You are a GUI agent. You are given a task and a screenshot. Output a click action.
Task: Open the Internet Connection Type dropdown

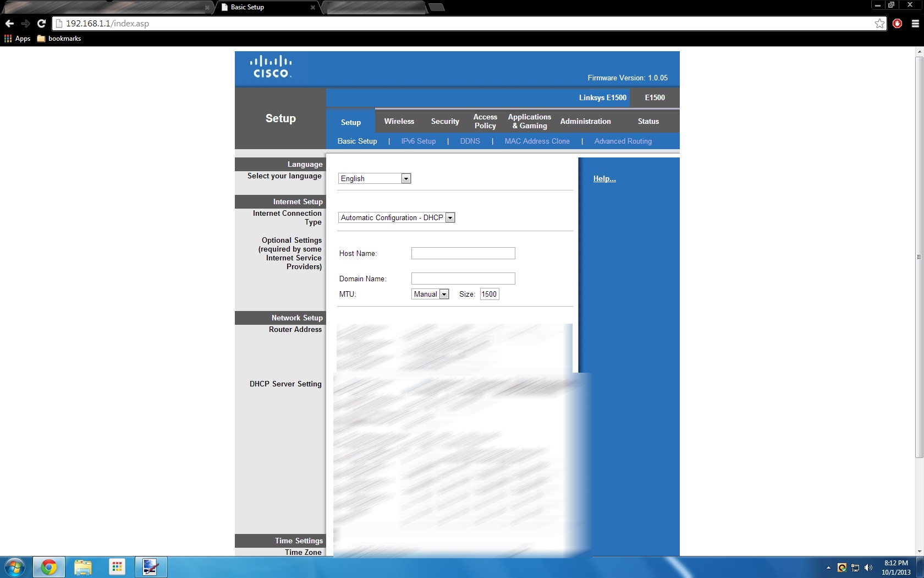click(450, 217)
